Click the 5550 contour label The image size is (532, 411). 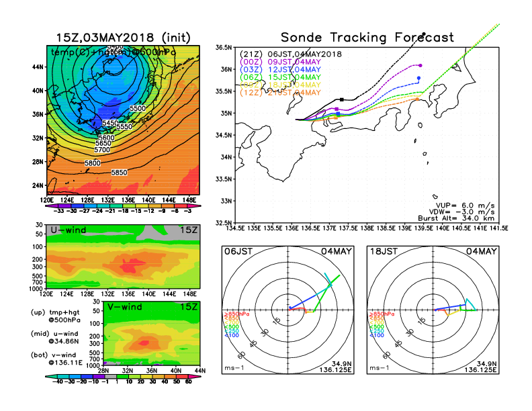(124, 126)
